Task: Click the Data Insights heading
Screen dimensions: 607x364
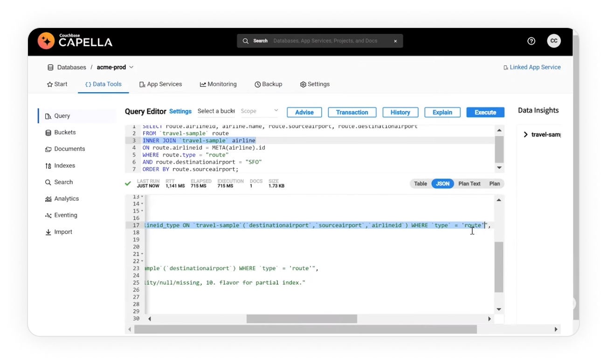Action: click(x=538, y=110)
